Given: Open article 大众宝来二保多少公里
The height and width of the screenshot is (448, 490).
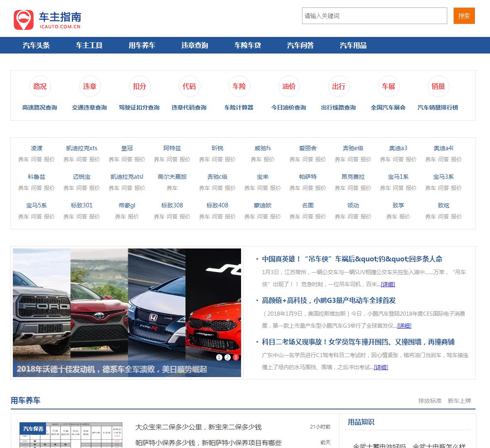Looking at the screenshot, I should pyautogui.click(x=198, y=427).
